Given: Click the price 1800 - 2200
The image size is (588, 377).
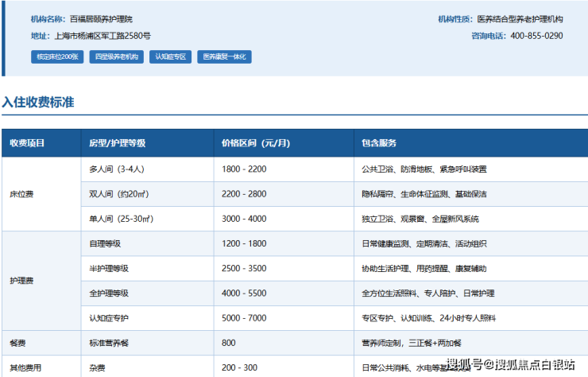Looking at the screenshot, I should [244, 169].
